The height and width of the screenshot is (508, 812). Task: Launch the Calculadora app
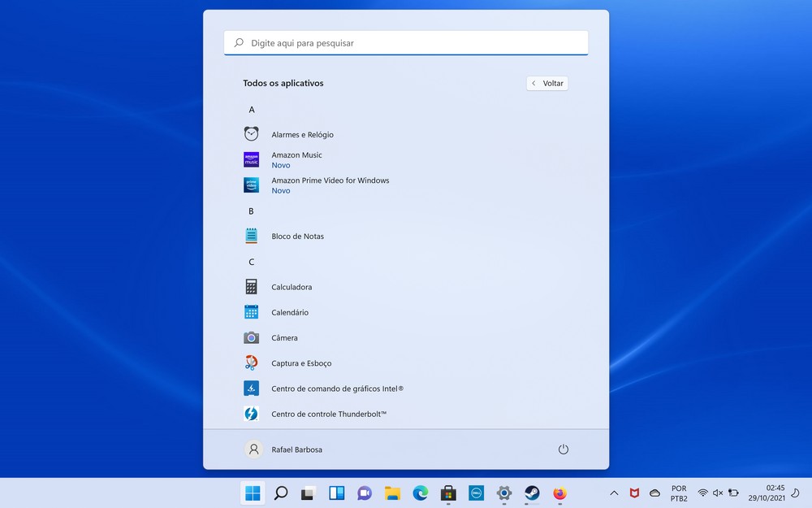pyautogui.click(x=292, y=287)
